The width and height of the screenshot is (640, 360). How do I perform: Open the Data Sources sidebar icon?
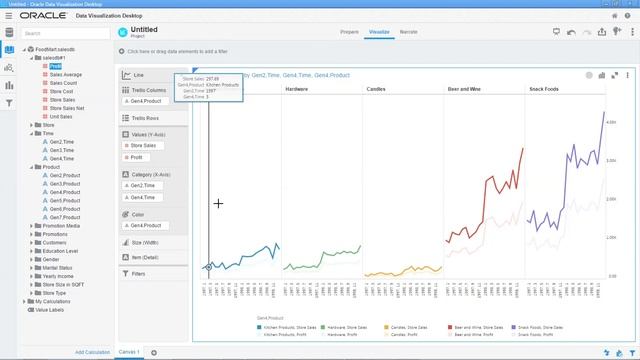(x=9, y=33)
